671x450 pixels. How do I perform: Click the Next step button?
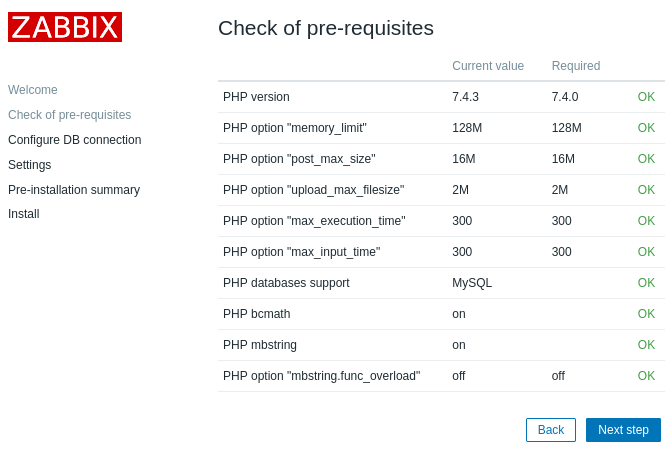tap(623, 430)
